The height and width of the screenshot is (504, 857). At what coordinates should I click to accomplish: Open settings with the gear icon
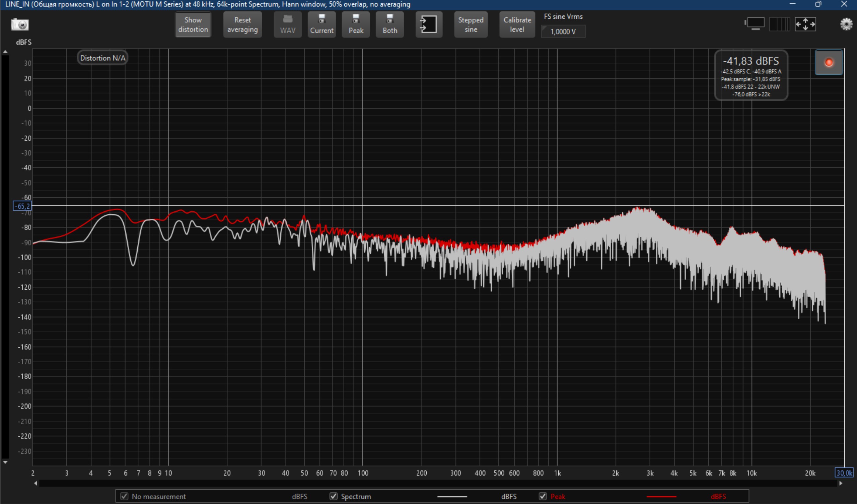pos(846,24)
